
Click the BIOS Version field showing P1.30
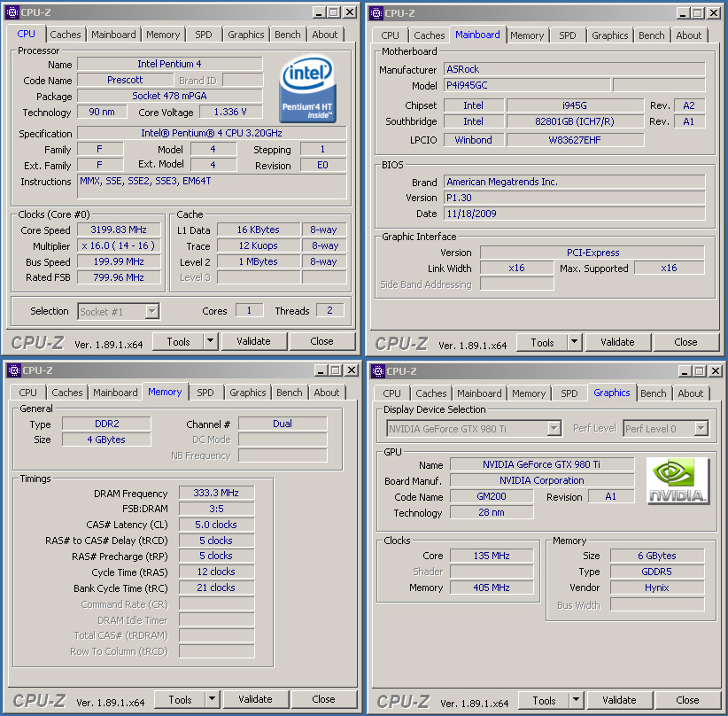point(574,198)
